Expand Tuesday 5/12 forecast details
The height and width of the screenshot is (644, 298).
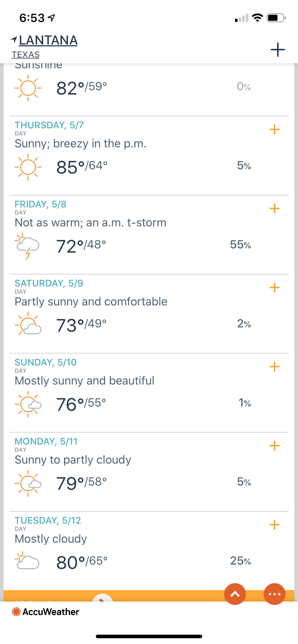coord(274,525)
